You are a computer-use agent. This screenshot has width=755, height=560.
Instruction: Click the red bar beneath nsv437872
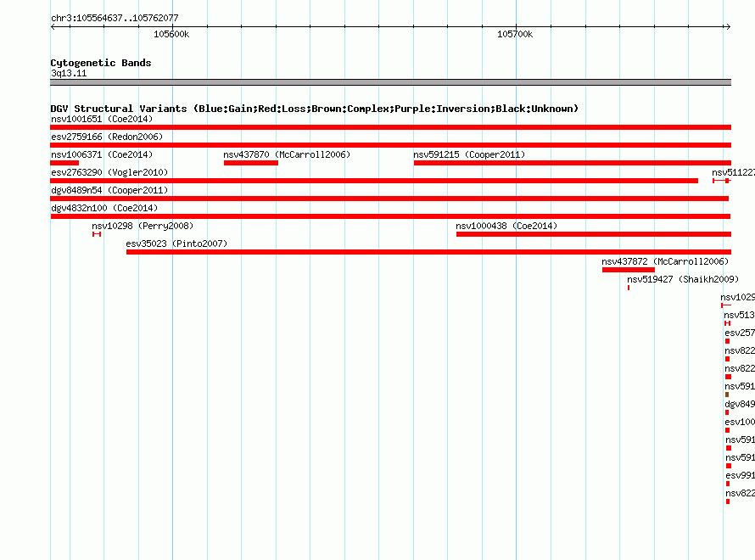coord(629,270)
